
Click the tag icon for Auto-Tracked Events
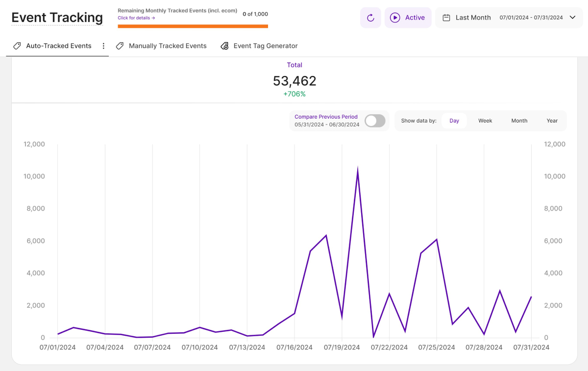point(17,46)
